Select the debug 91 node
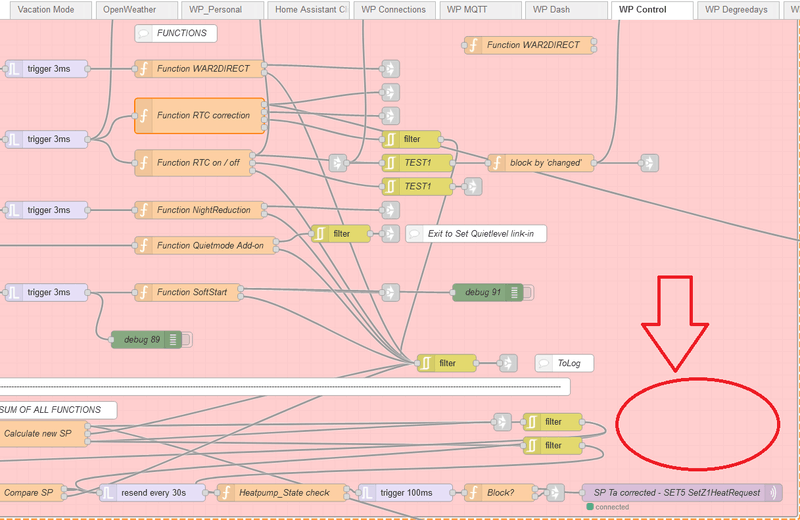Viewport: 800px width, 520px height. point(487,292)
